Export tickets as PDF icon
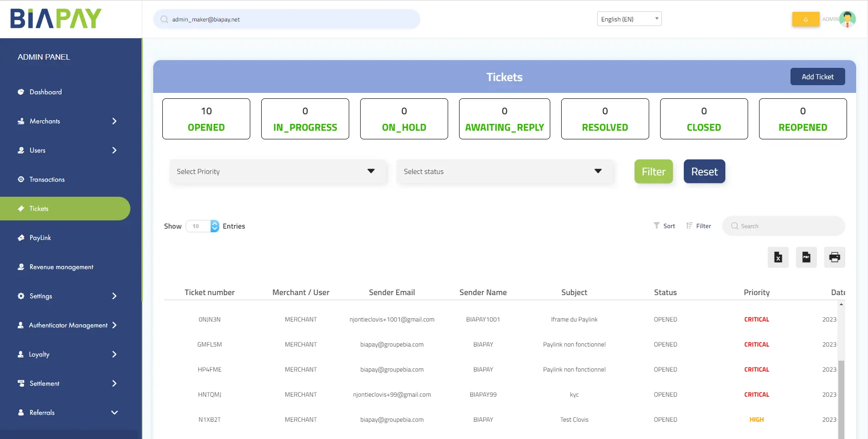Viewport: 868px width, 439px height. [806, 257]
